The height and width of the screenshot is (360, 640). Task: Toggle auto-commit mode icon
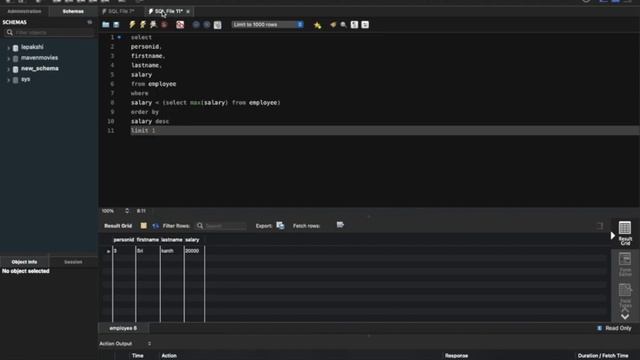pyautogui.click(x=218, y=25)
